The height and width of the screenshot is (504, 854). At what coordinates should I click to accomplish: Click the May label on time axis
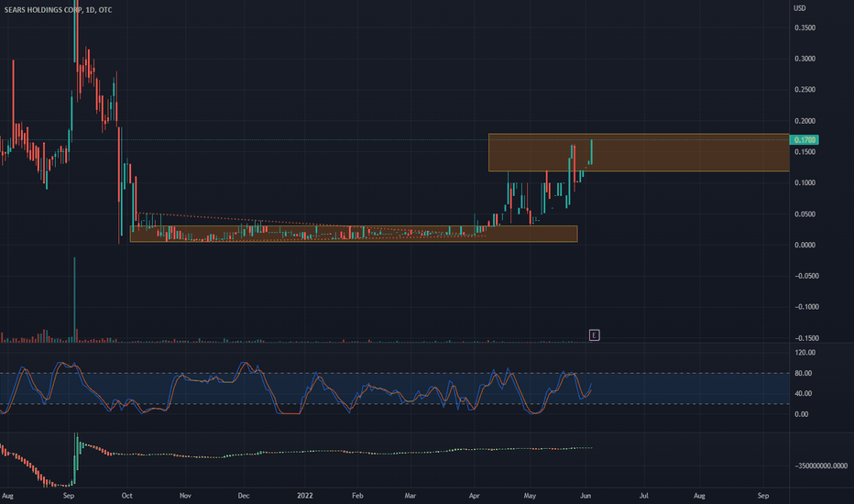pyautogui.click(x=530, y=496)
